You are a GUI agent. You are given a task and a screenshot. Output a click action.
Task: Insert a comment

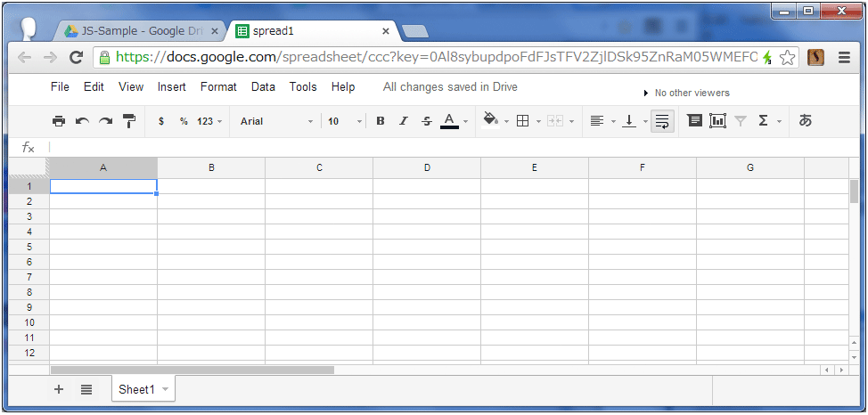coord(695,120)
